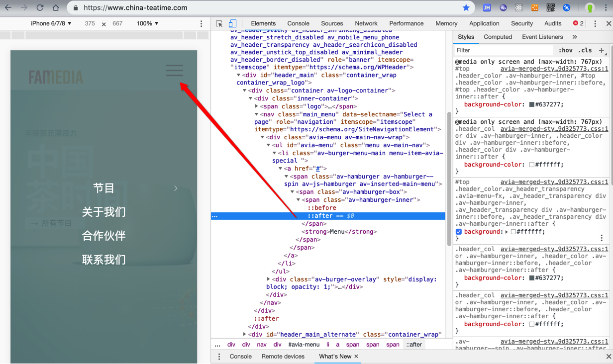Open the hamburger menu on mobile page

175,70
